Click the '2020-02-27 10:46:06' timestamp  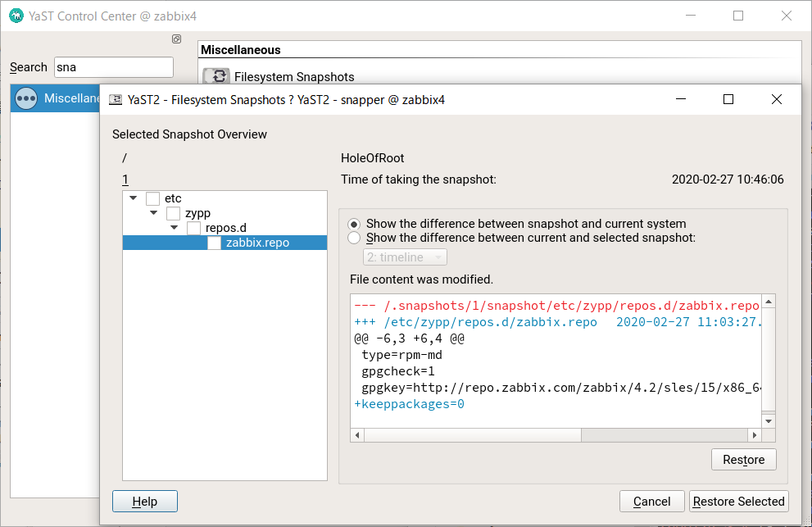(728, 179)
